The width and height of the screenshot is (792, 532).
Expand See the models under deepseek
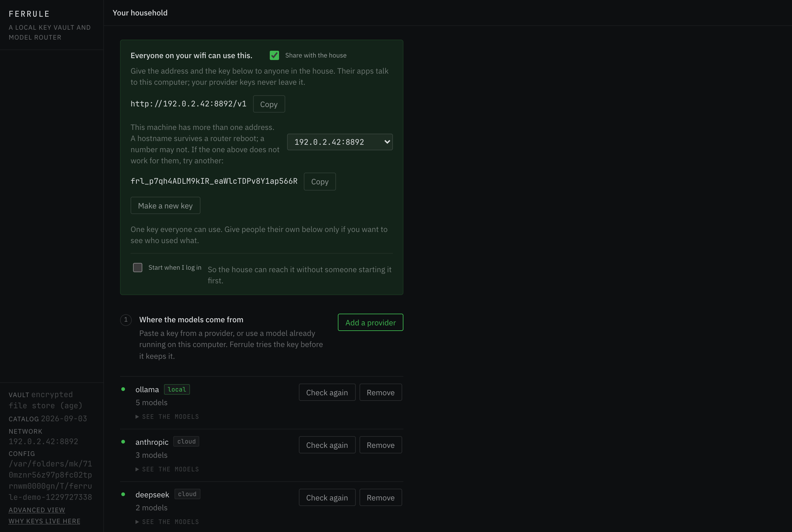[167, 522]
